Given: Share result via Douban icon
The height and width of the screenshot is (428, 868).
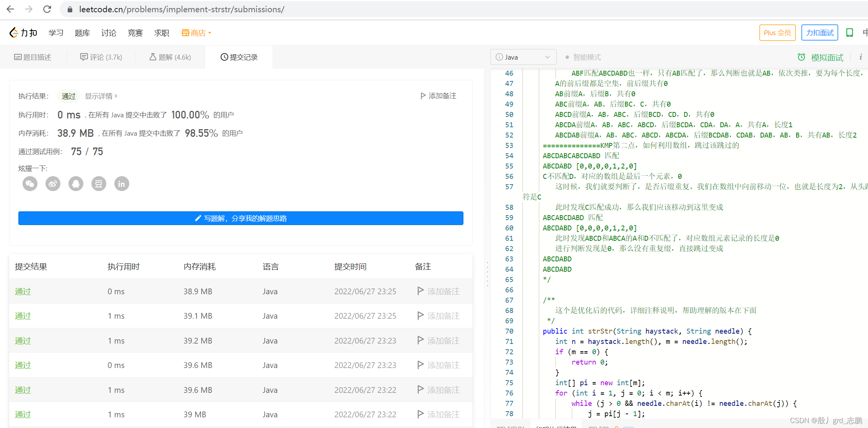Looking at the screenshot, I should pos(99,184).
